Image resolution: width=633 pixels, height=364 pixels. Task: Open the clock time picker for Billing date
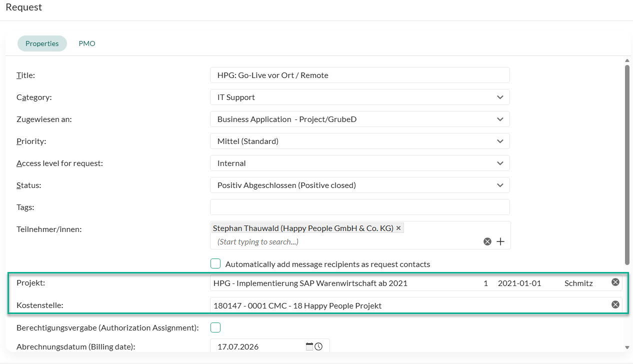[318, 346]
